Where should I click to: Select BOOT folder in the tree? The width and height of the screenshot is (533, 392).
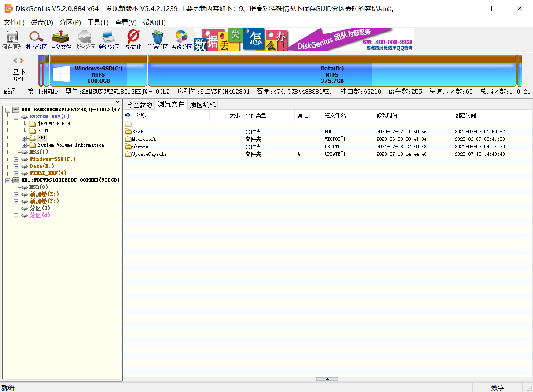coord(43,131)
